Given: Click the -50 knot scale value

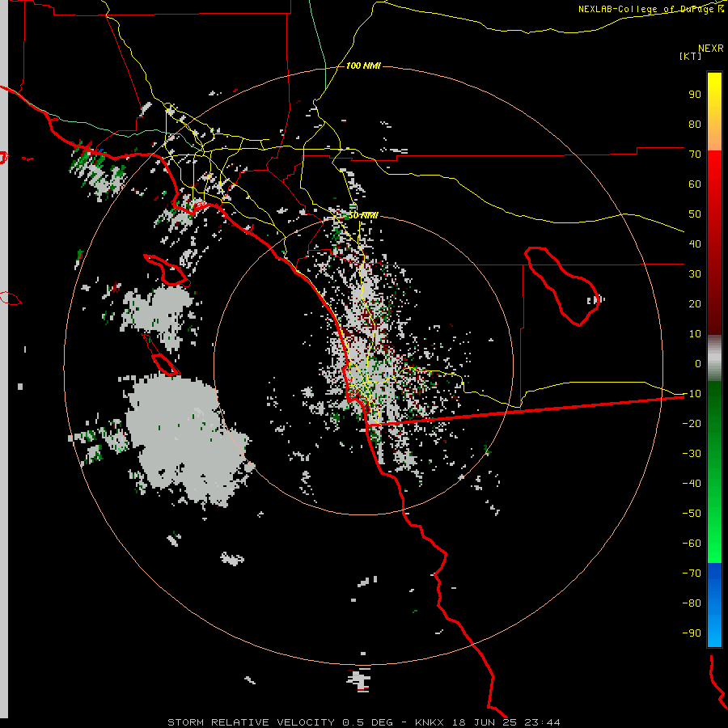Looking at the screenshot, I should pos(692,514).
